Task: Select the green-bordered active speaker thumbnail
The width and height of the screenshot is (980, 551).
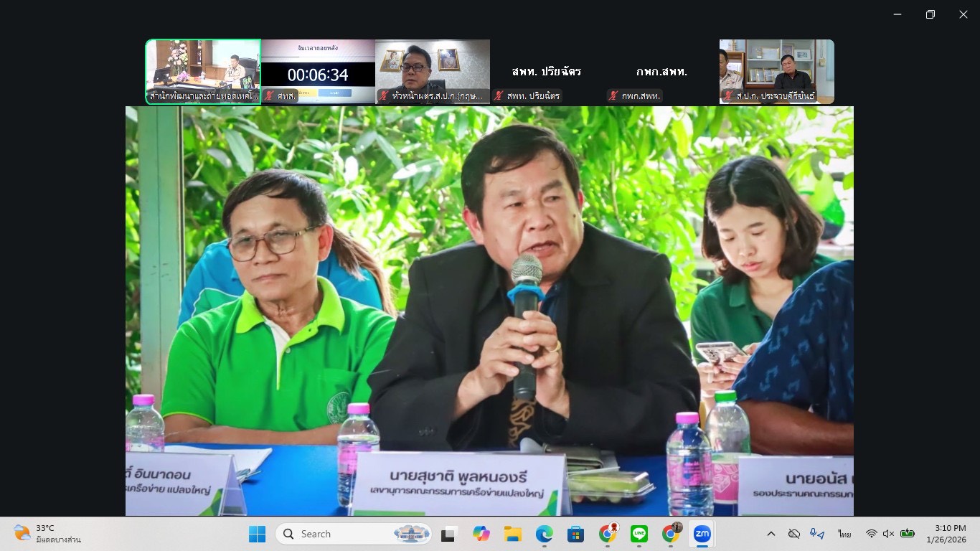Action: (202, 70)
